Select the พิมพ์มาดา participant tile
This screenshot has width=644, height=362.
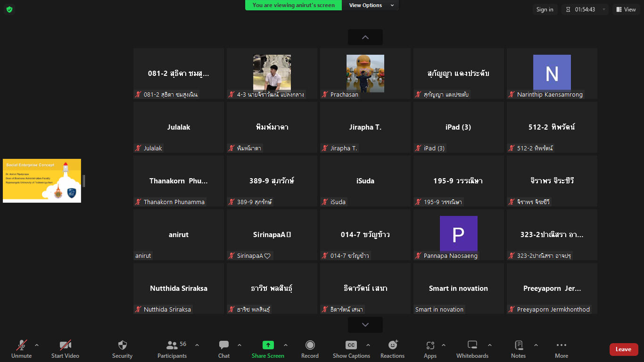[272, 127]
